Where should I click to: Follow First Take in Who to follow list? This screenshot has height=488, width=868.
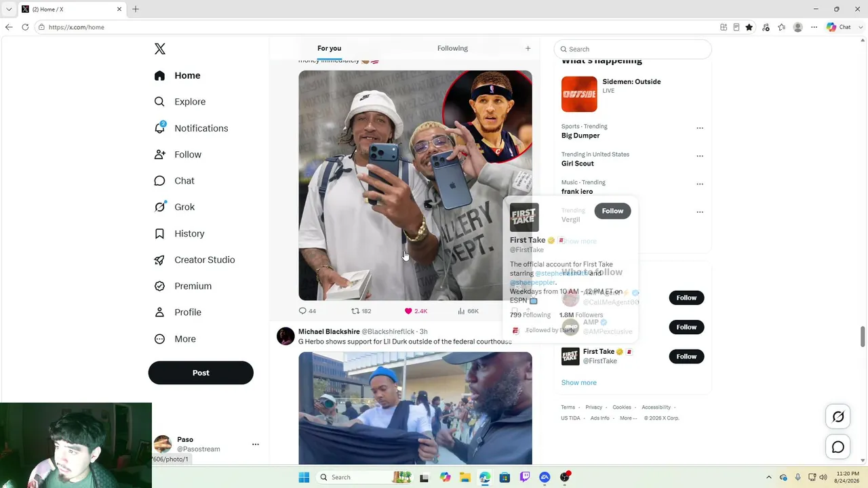[x=686, y=357]
